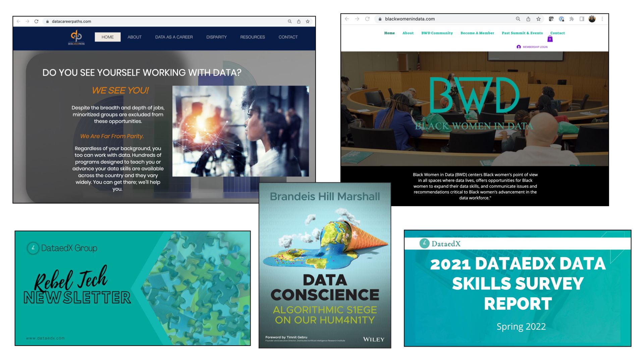The image size is (644, 362).
Task: Open the Extensions puzzle-piece menu
Action: (x=572, y=19)
